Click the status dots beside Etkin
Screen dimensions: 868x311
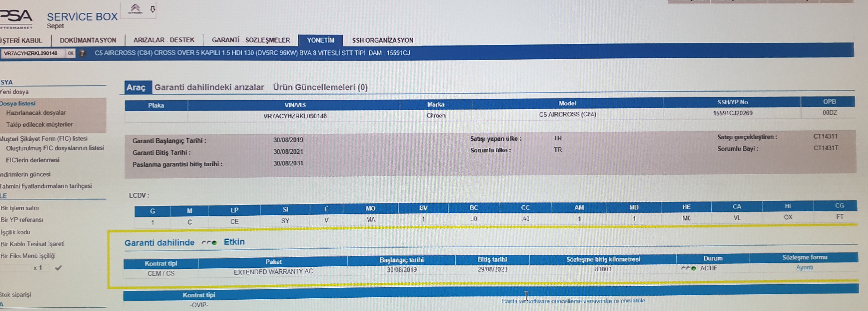click(209, 243)
